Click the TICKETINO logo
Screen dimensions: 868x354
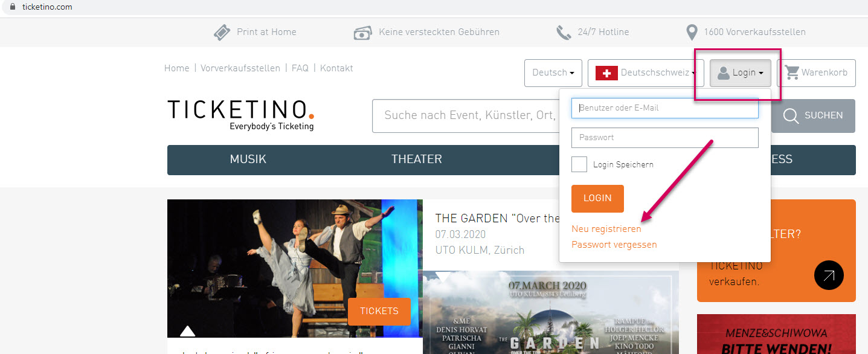coord(241,115)
